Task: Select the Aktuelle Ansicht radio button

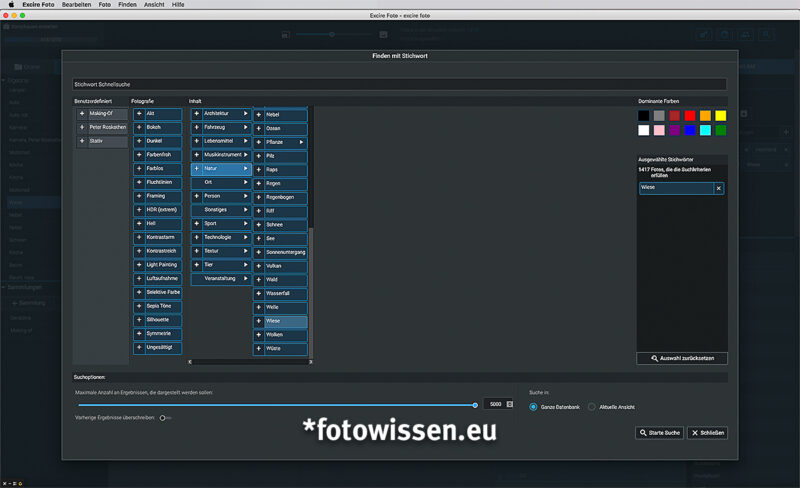Action: tap(591, 407)
